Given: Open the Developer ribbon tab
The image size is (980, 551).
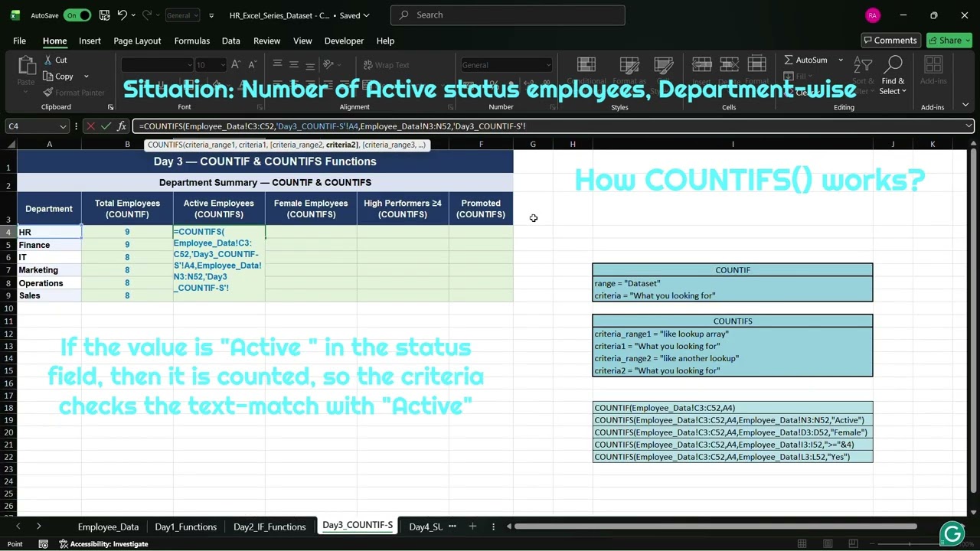Looking at the screenshot, I should click(x=344, y=41).
